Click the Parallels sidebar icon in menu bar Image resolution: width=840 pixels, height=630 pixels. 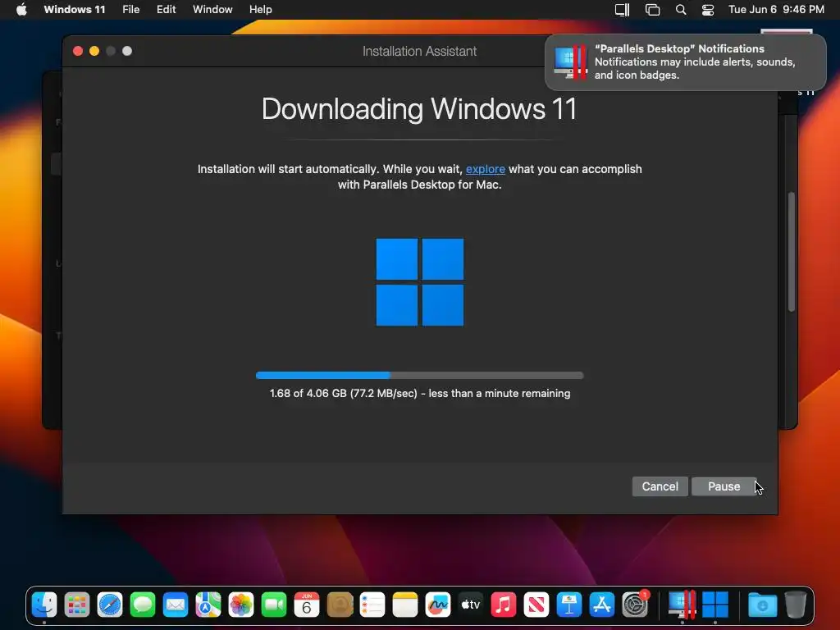[622, 10]
